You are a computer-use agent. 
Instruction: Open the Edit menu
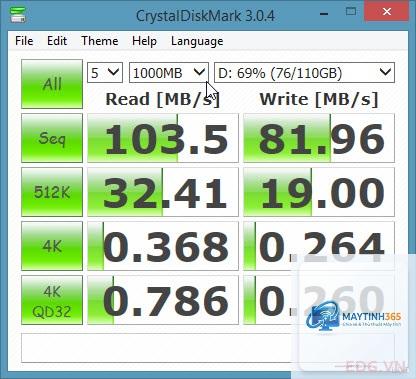[x=57, y=41]
